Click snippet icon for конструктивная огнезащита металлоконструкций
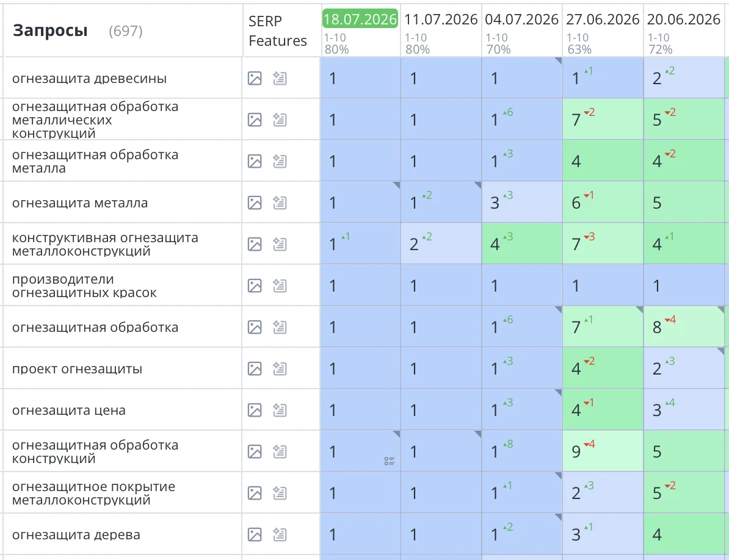 [x=280, y=244]
